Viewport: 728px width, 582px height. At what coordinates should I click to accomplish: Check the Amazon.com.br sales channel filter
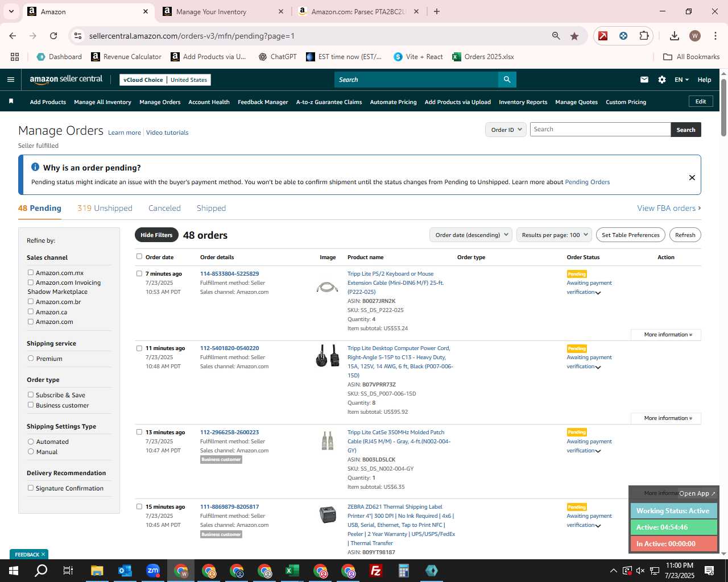pos(31,301)
